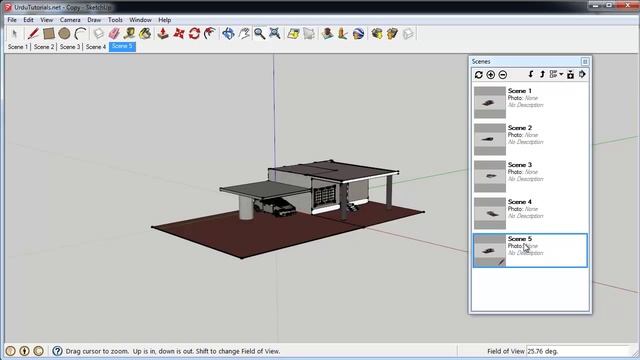Click Scene 2 thumbnail in Scenes panel

pyautogui.click(x=490, y=139)
